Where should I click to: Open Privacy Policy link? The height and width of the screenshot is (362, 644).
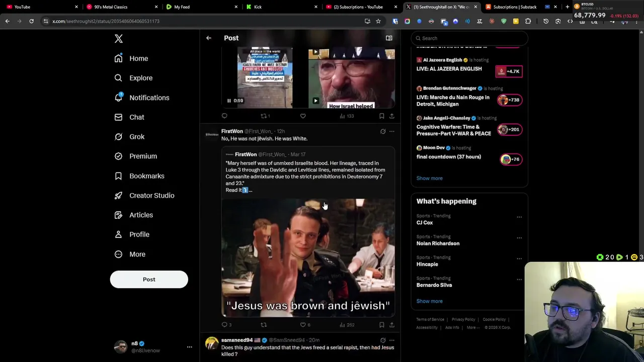tap(463, 319)
